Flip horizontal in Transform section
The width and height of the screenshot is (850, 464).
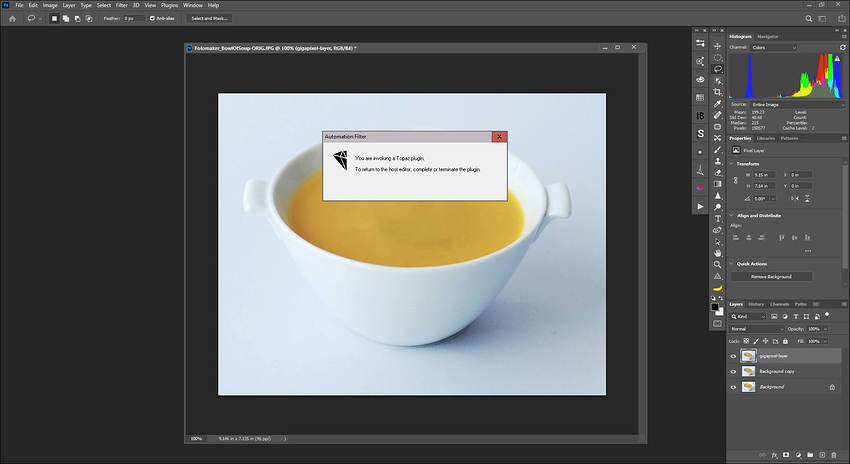click(x=795, y=198)
